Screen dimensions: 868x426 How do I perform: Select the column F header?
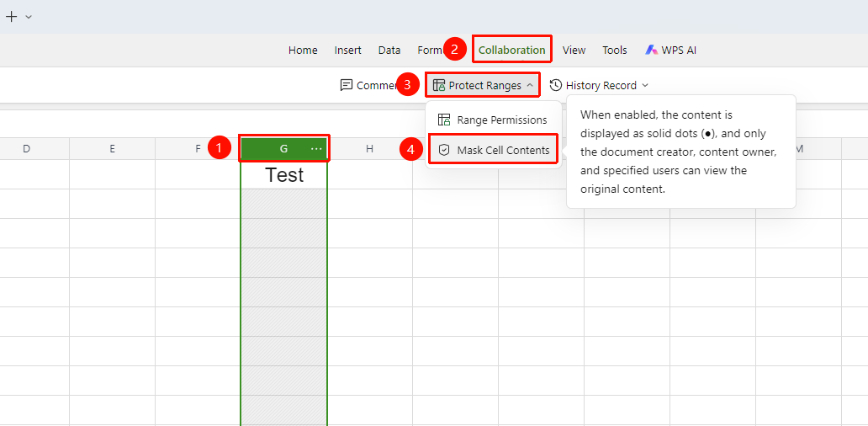[198, 148]
